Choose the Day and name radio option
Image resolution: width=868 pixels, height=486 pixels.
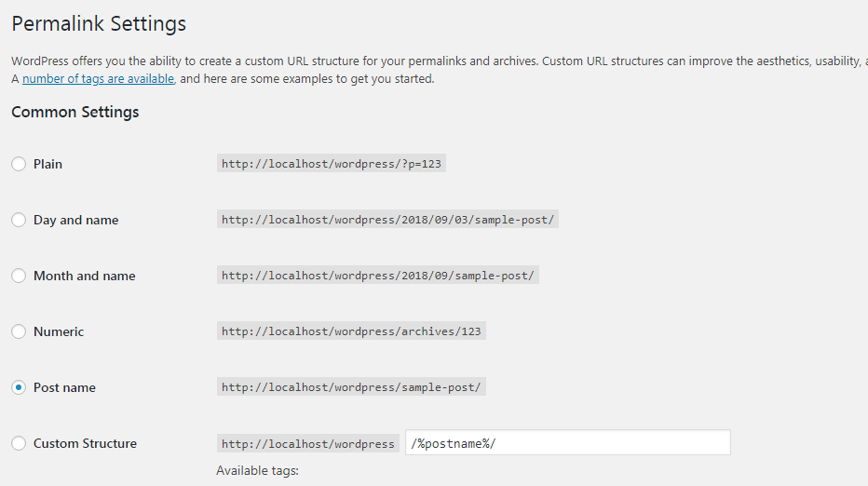tap(19, 220)
